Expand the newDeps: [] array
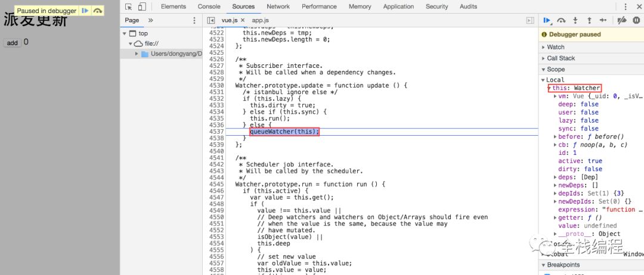 click(555, 185)
